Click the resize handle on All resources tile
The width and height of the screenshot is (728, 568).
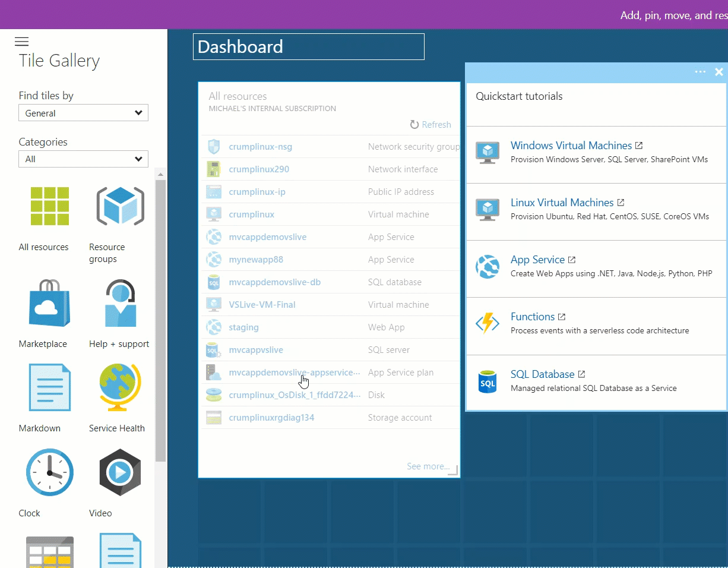point(453,471)
